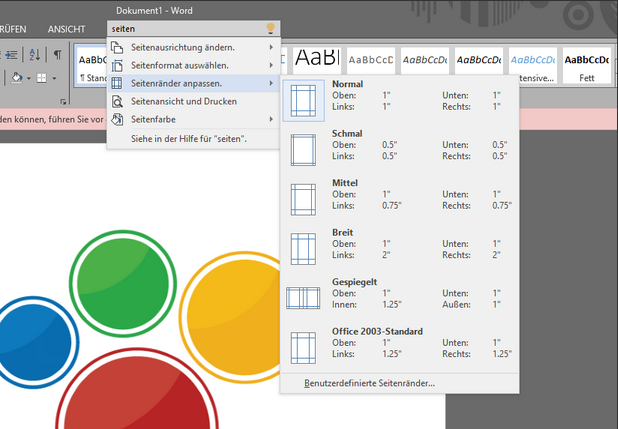Viewport: 618px width, 429px height.
Task: Click the increase indent icon
Action: click(11, 54)
